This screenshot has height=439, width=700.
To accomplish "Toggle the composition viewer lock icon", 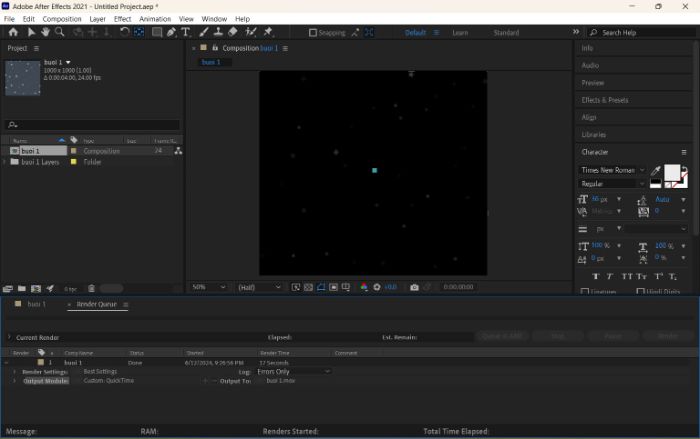I will pyautogui.click(x=215, y=48).
